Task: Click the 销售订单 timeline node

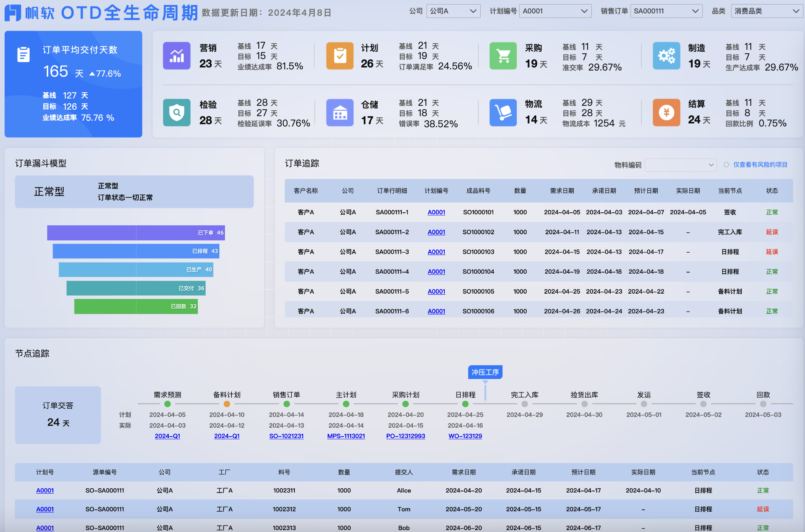Action: (x=286, y=404)
